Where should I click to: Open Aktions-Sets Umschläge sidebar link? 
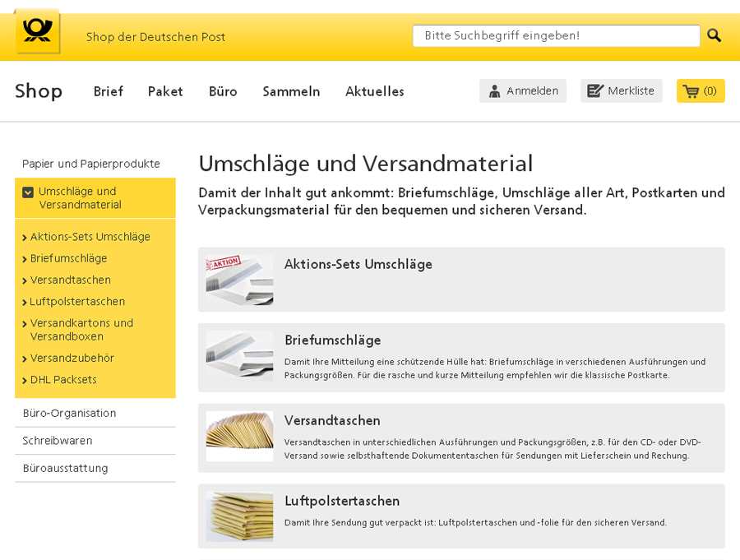click(90, 237)
